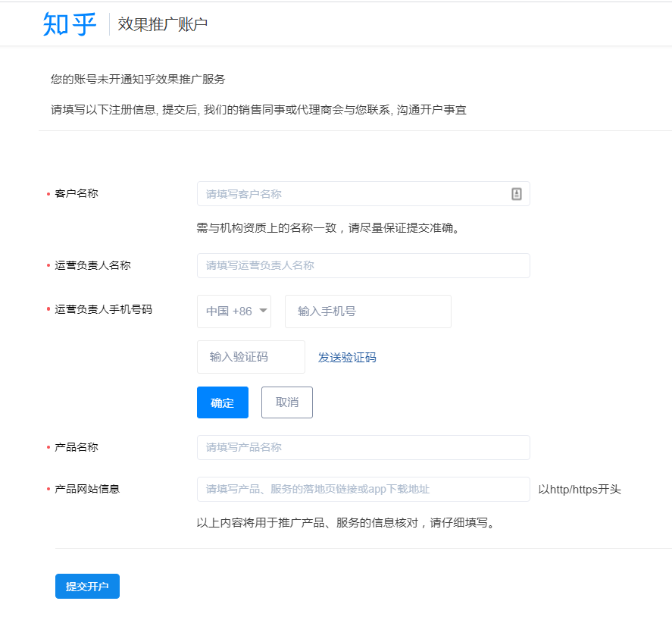Click the 运营负责人名称 label
672x623 pixels.
(92, 265)
